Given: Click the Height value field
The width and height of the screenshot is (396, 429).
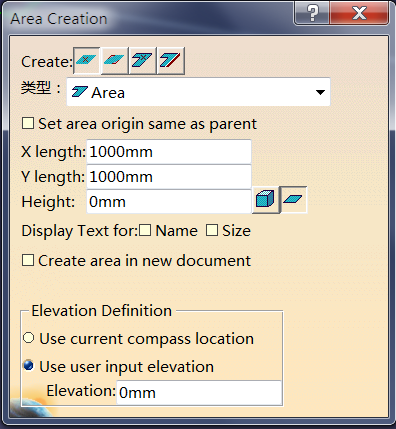Looking at the screenshot, I should (169, 201).
